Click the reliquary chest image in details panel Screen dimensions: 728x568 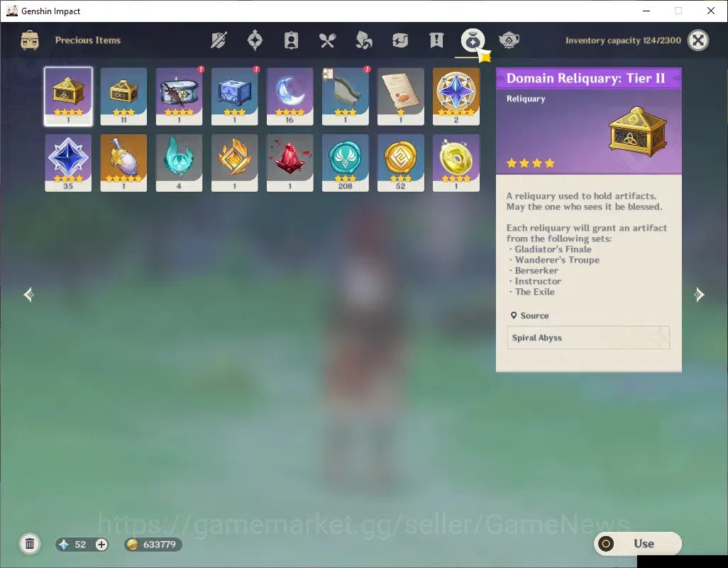tap(637, 132)
